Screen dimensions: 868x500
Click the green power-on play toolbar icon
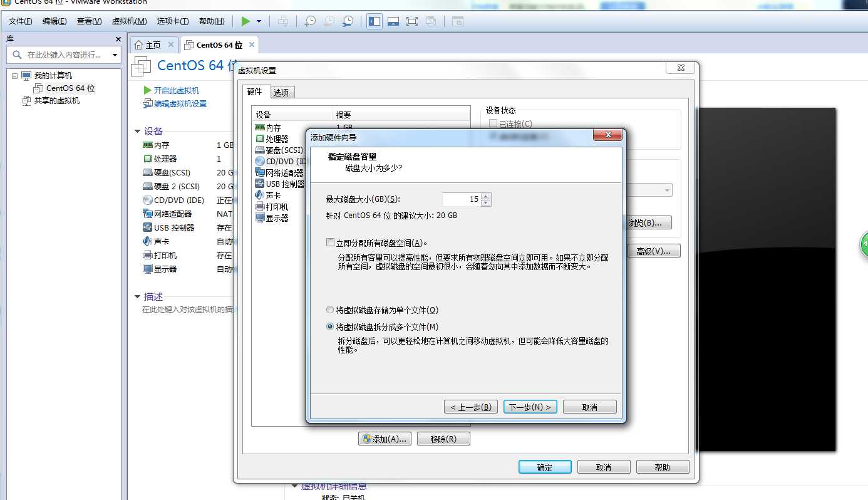pyautogui.click(x=245, y=21)
